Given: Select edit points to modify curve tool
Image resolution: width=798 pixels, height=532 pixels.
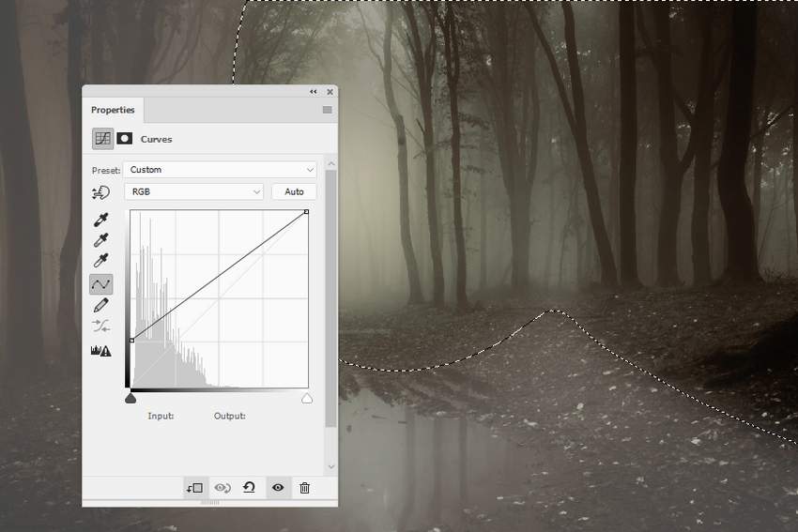Looking at the screenshot, I should pos(100,284).
